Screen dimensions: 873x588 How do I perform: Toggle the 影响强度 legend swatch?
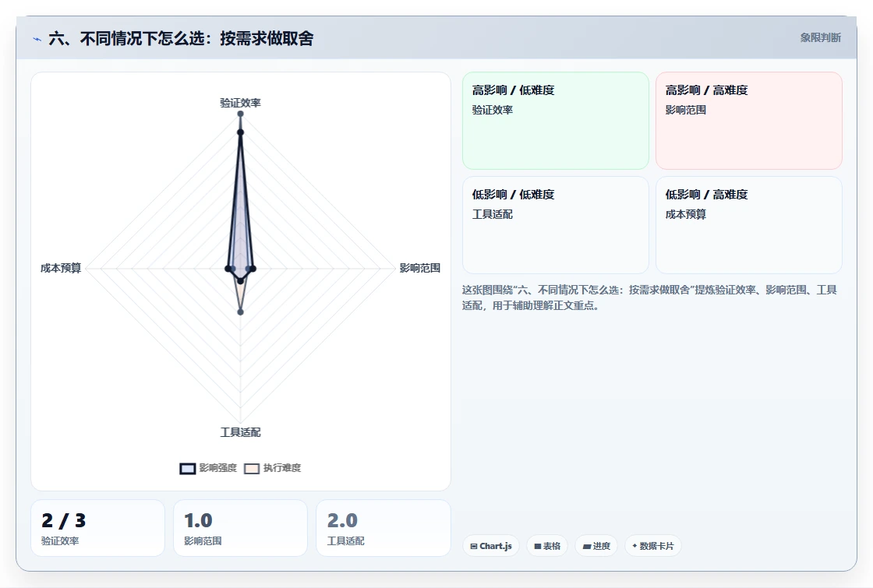coord(188,468)
